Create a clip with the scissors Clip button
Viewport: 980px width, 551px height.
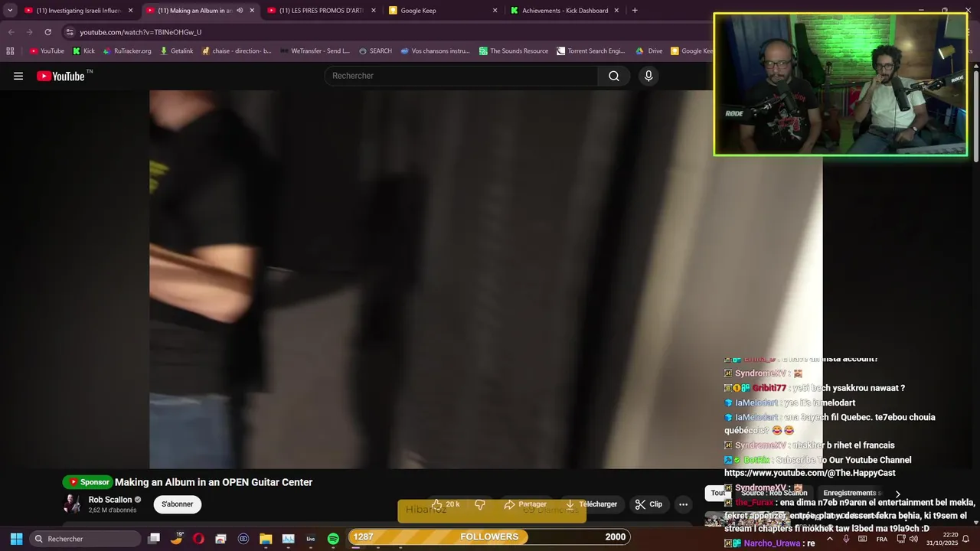click(648, 504)
